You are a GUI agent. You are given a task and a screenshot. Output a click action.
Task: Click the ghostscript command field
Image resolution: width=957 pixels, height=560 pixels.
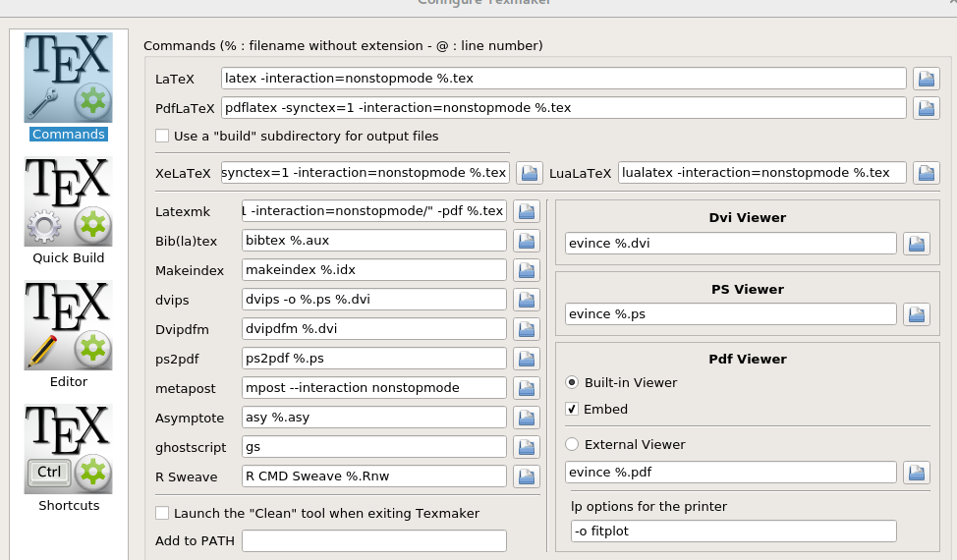click(374, 447)
